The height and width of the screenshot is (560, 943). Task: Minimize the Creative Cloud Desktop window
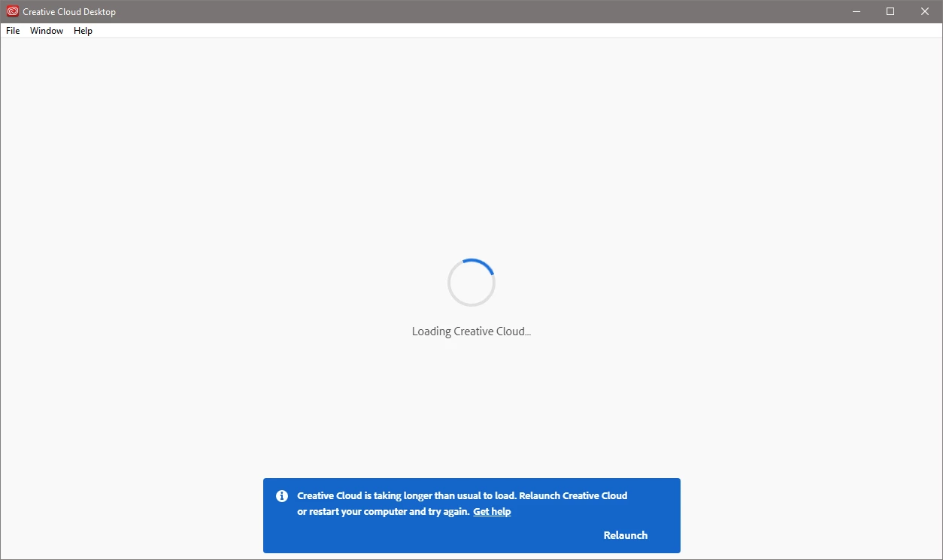[857, 11]
